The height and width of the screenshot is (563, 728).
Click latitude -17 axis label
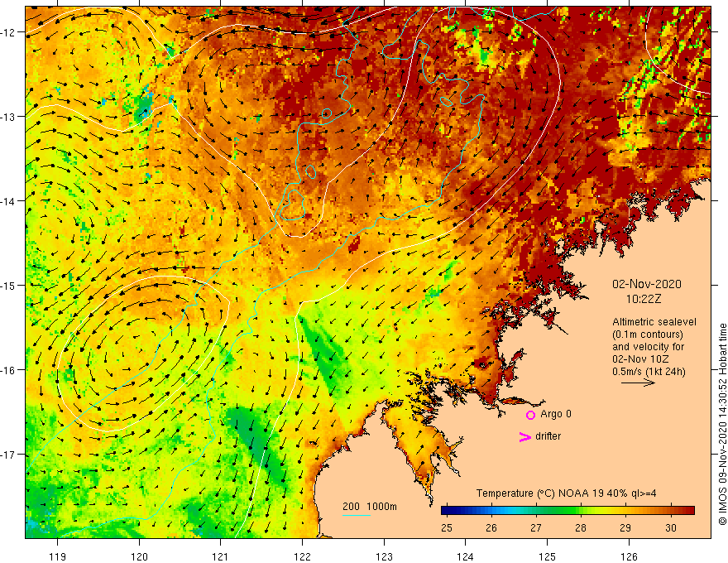coord(8,454)
